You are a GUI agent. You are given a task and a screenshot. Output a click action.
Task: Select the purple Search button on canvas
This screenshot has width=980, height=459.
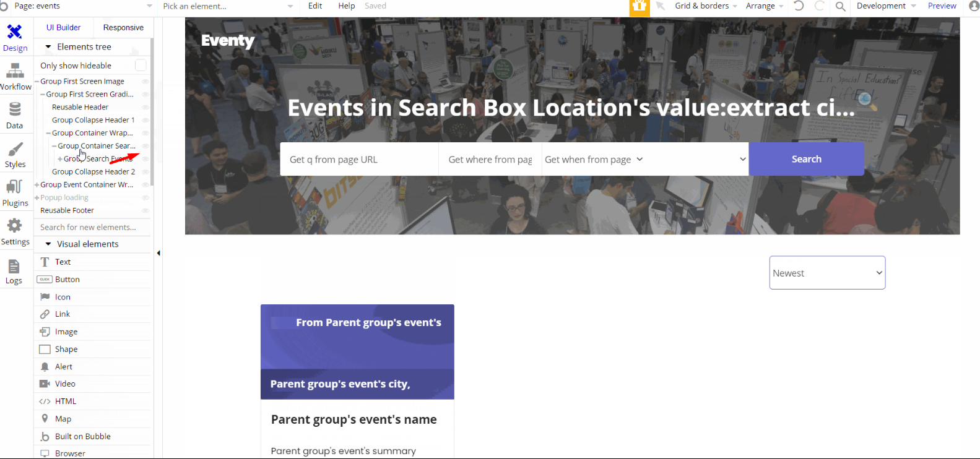806,159
